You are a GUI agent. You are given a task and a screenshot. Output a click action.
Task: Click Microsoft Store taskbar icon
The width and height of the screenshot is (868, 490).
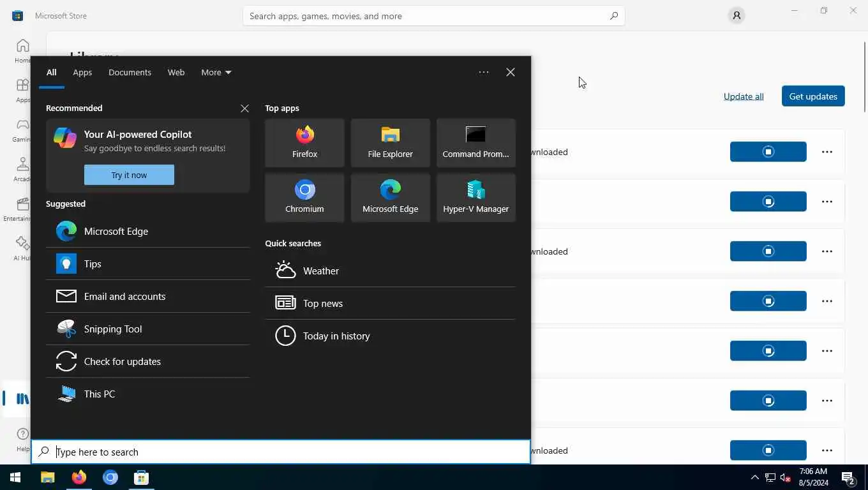click(x=142, y=477)
